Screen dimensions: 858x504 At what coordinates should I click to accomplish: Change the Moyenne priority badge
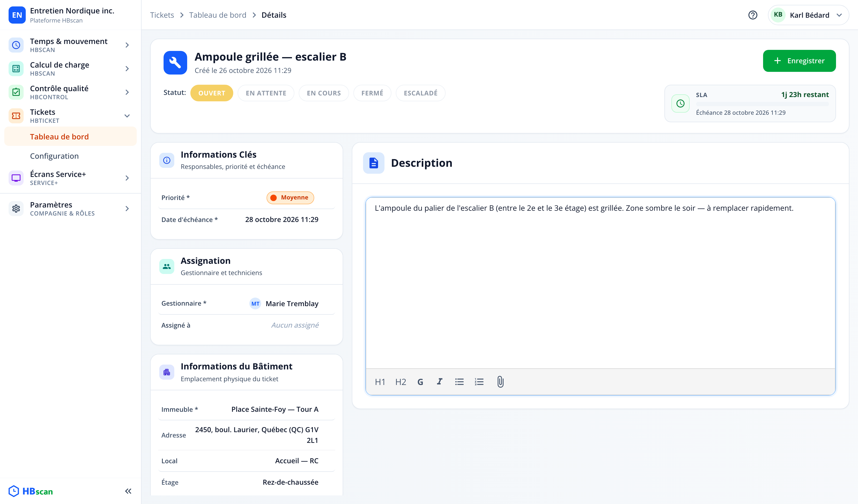pyautogui.click(x=290, y=198)
